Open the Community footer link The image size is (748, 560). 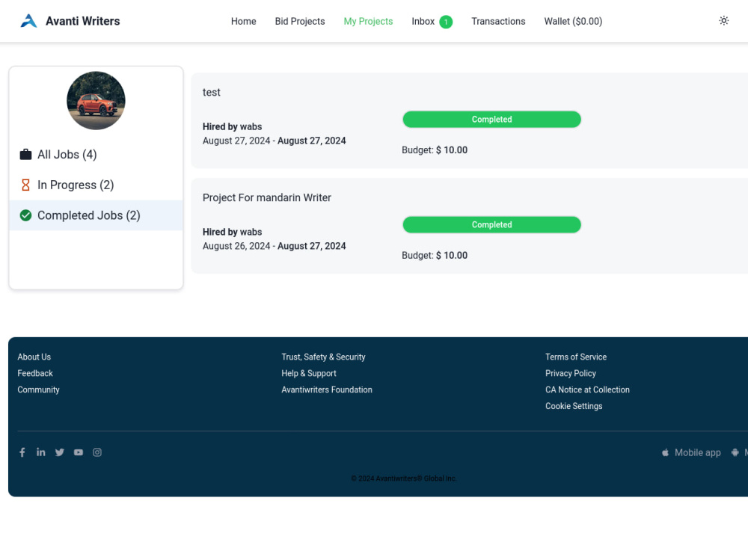tap(38, 390)
